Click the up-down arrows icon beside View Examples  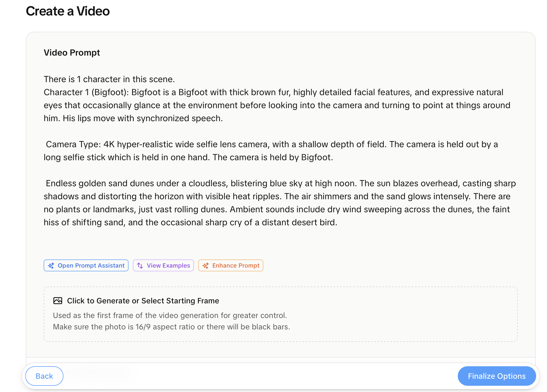140,265
